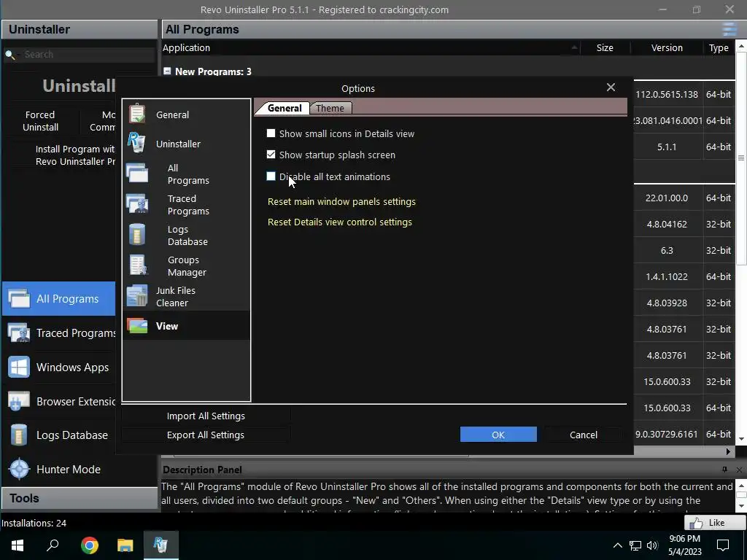Open All Programs options sub-item icon
This screenshot has height=560, width=747.
(x=137, y=174)
